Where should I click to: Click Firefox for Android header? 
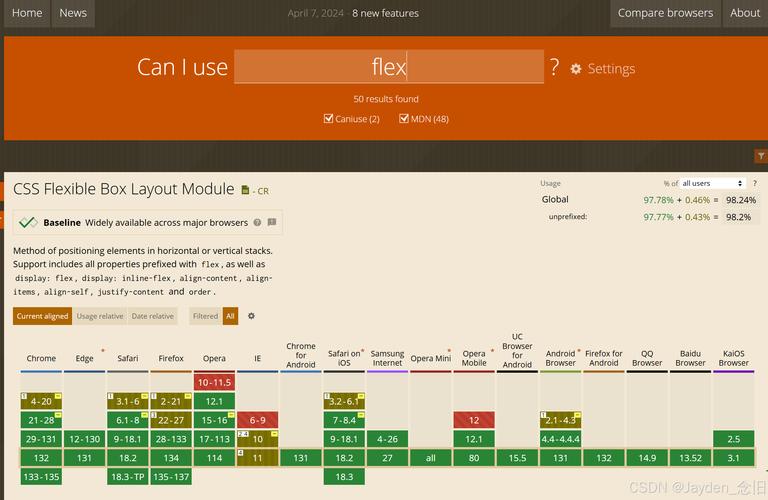604,358
